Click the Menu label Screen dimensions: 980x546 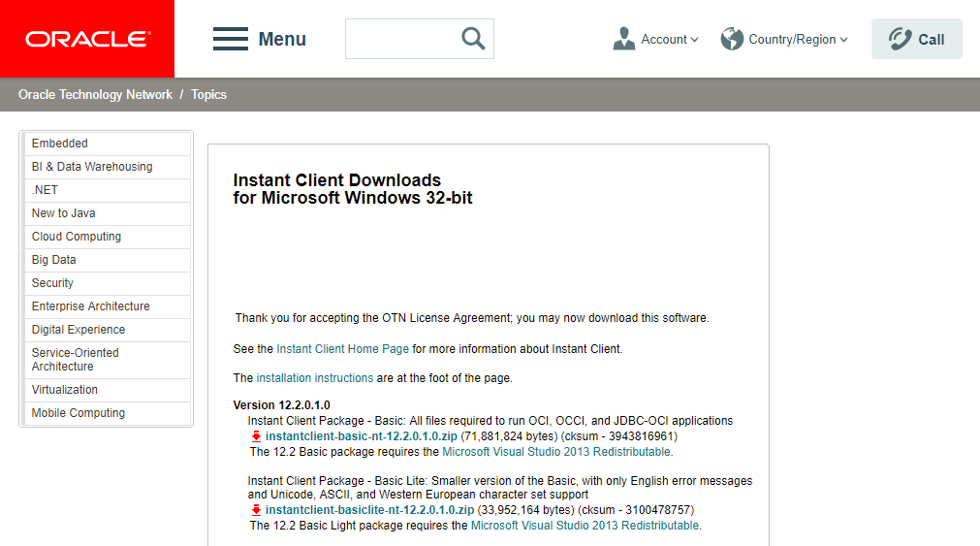(x=282, y=39)
